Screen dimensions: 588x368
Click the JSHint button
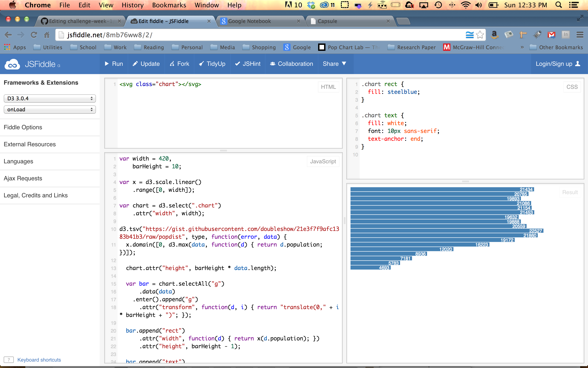(x=248, y=64)
